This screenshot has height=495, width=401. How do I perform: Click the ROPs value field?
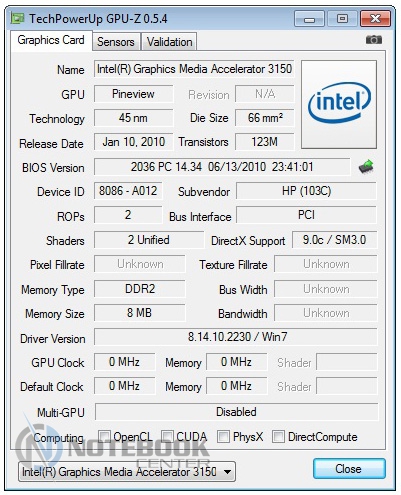point(128,215)
